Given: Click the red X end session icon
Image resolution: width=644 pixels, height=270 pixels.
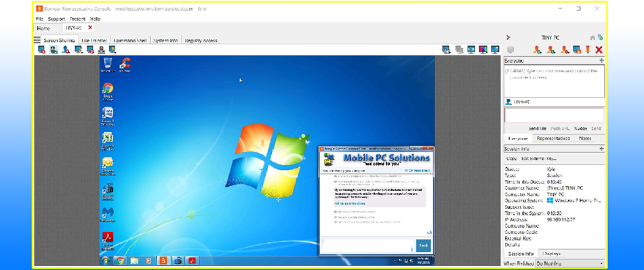Looking at the screenshot, I should (599, 50).
